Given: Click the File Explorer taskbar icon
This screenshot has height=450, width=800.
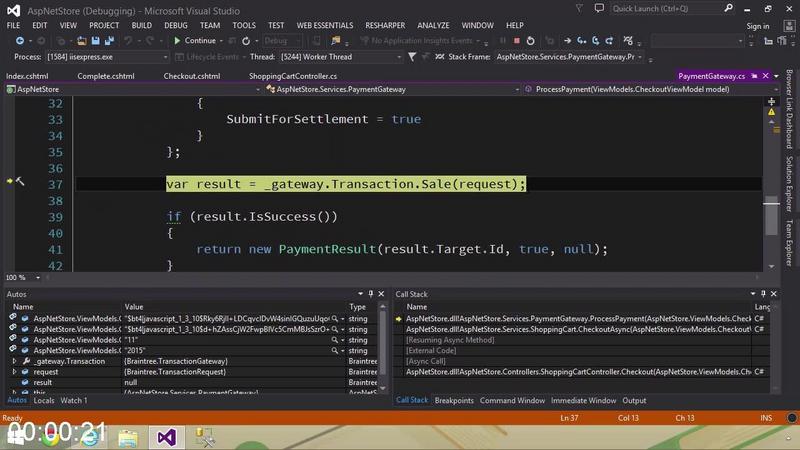Looking at the screenshot, I should (128, 438).
